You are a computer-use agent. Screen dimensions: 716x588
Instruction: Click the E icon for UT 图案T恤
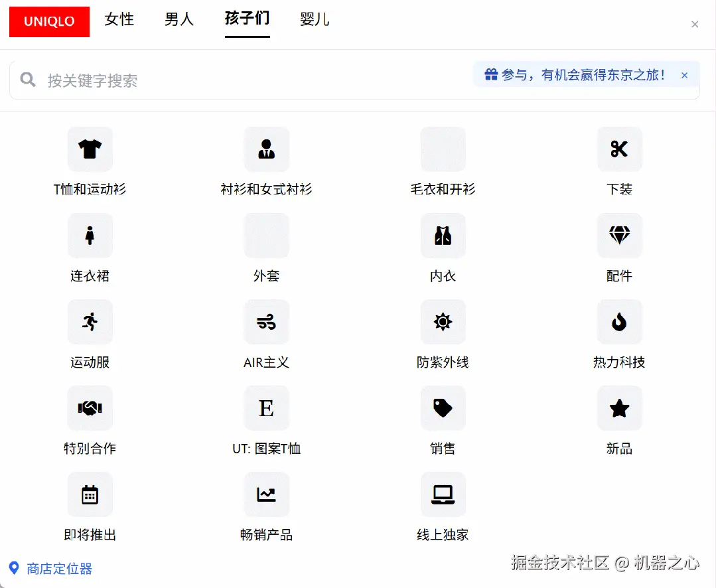[266, 408]
